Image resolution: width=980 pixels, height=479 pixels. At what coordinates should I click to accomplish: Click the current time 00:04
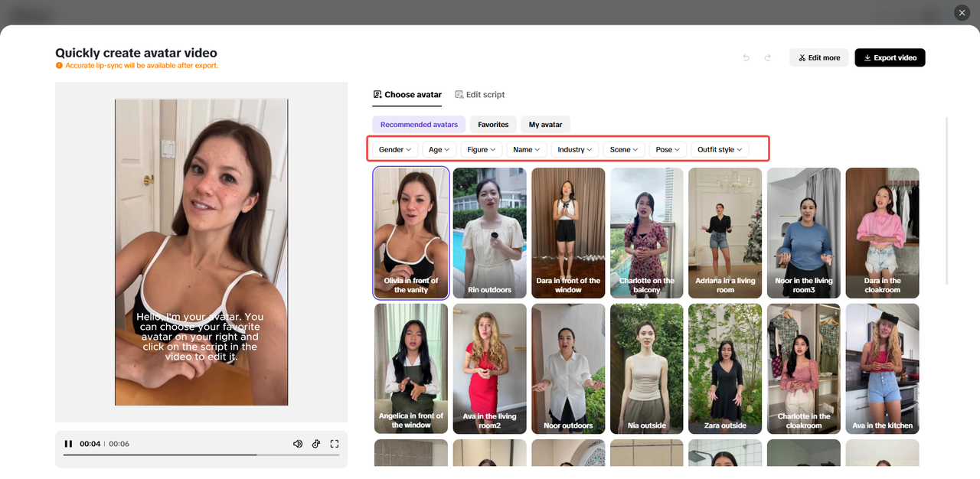(90, 444)
